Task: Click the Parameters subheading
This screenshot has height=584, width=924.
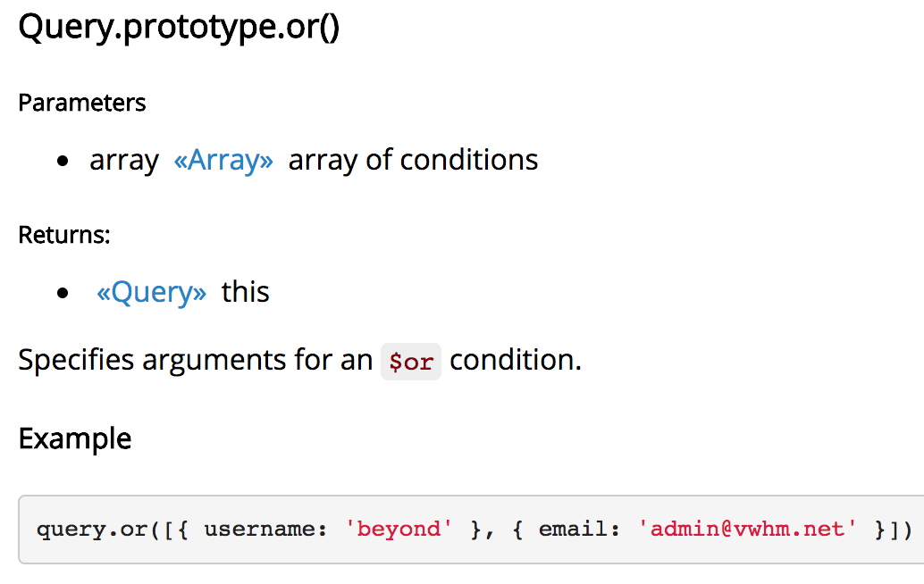Action: [82, 103]
